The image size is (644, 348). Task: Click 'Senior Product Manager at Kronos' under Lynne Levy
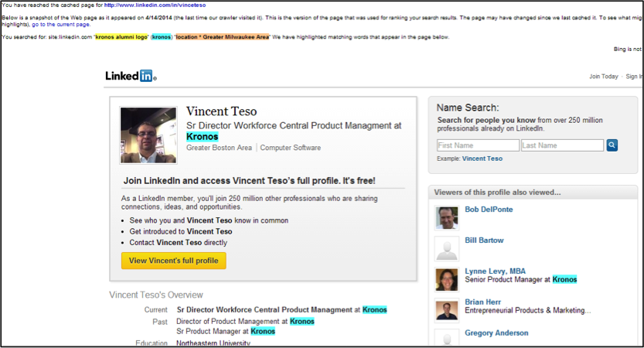(521, 279)
